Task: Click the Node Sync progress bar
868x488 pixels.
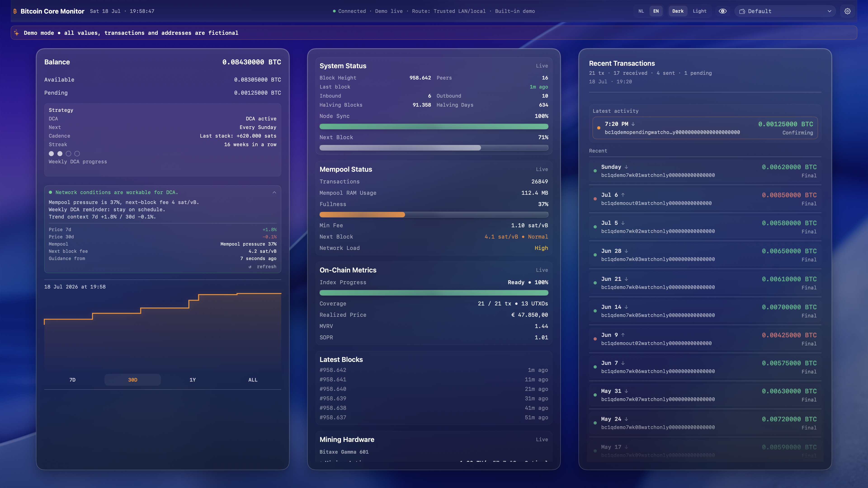Action: 434,127
